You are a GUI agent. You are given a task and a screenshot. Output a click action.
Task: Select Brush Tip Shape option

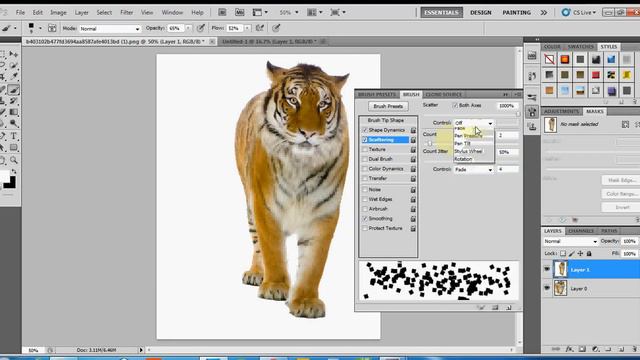386,120
